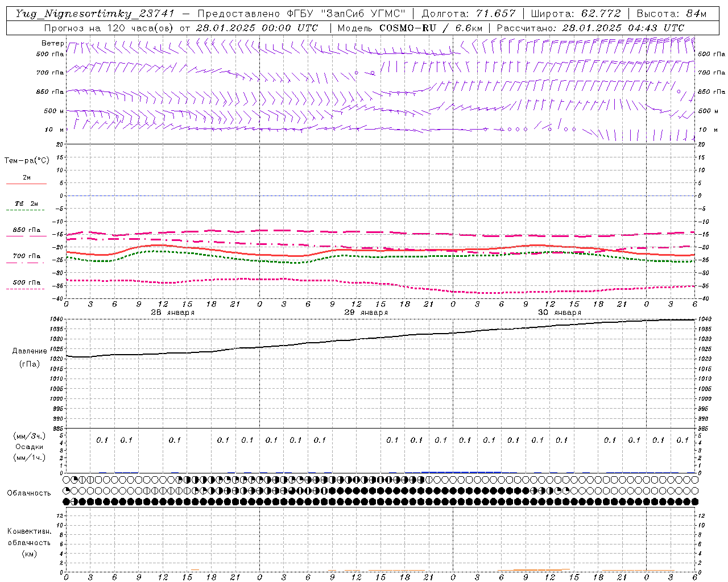Image resolution: width=728 pixels, height=582 pixels.
Task: Click the Осадки panel label
Action: point(30,447)
